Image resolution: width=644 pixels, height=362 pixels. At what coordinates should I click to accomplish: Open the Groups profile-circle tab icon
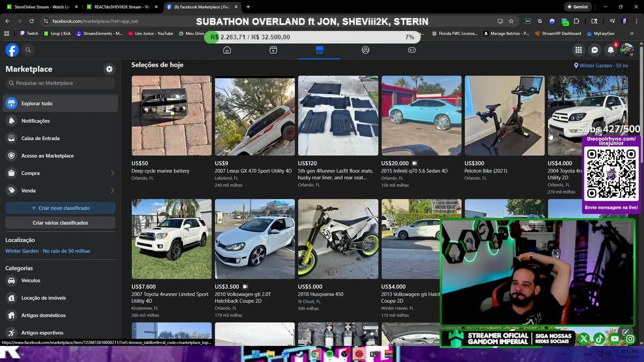tap(366, 50)
